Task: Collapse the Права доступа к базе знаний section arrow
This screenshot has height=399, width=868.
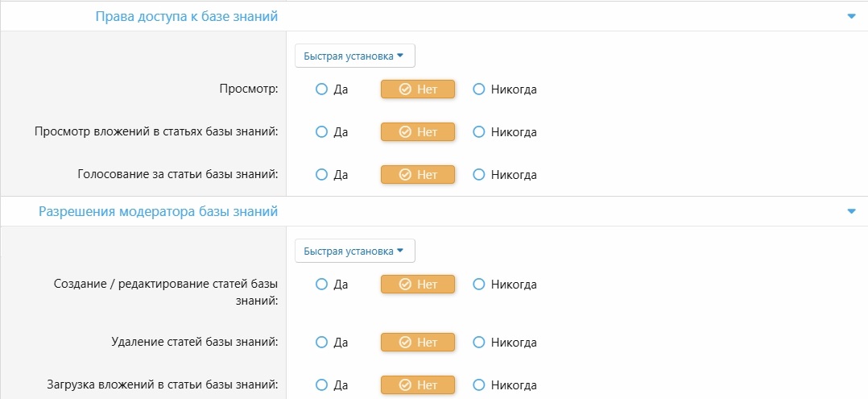Action: (851, 16)
